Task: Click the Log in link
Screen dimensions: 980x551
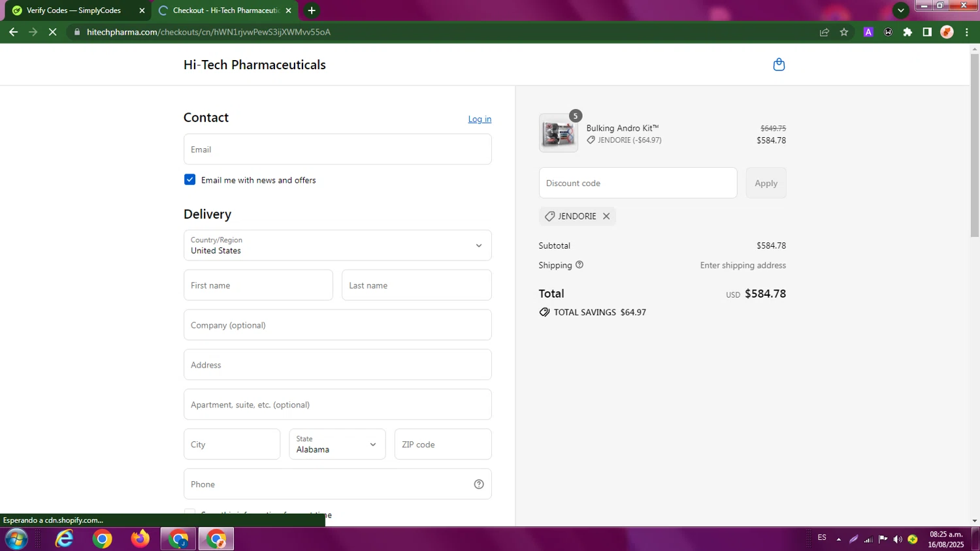Action: point(480,119)
